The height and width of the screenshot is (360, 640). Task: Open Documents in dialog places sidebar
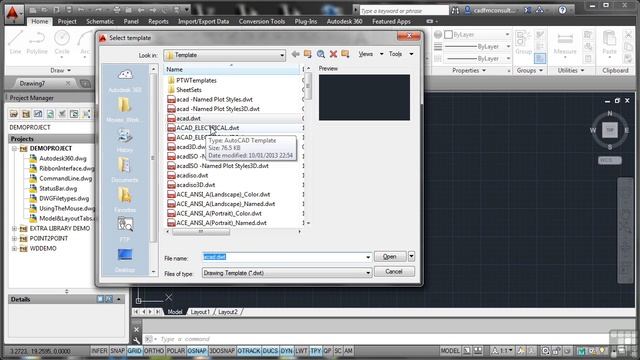point(125,170)
